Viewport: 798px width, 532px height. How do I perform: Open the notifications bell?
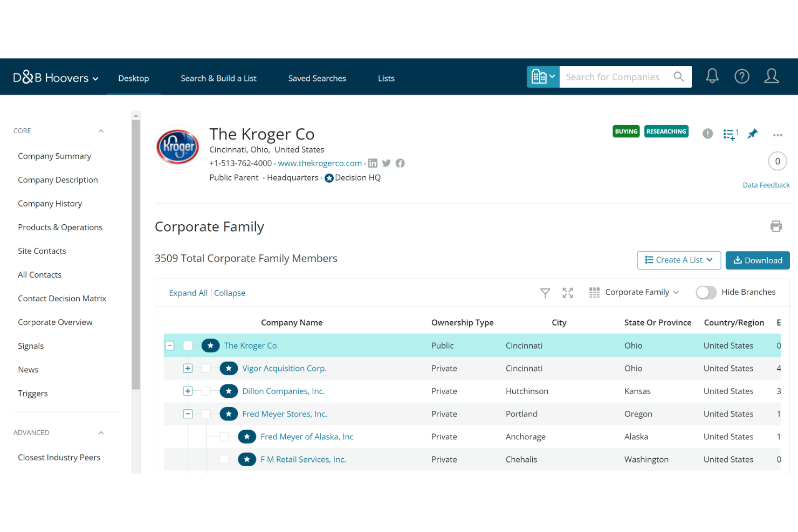tap(712, 76)
